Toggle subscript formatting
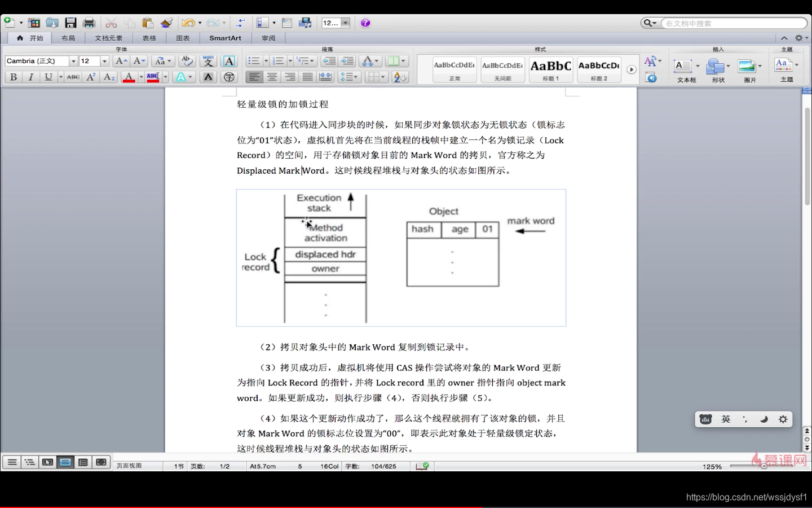Viewport: 812px width, 508px height. pos(109,77)
